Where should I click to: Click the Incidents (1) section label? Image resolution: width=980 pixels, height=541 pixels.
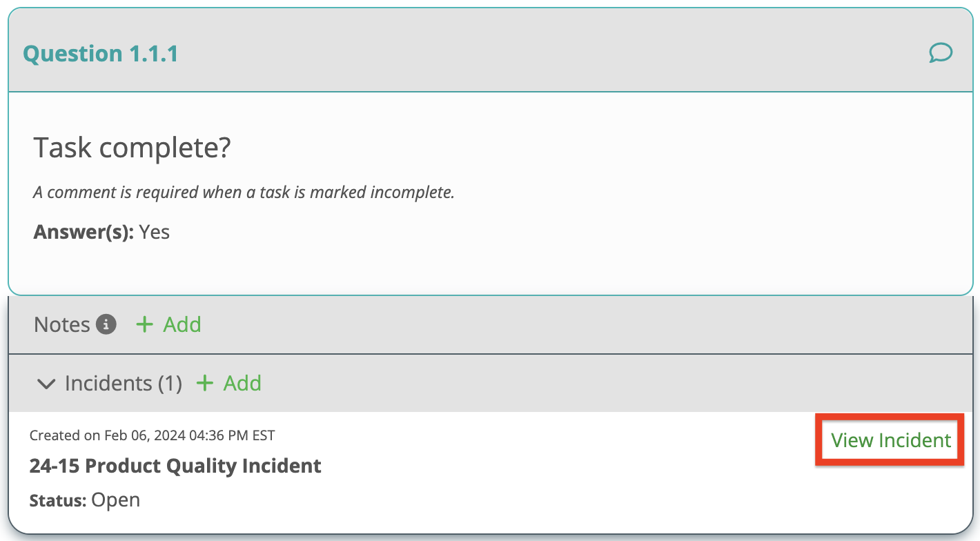[x=124, y=383]
